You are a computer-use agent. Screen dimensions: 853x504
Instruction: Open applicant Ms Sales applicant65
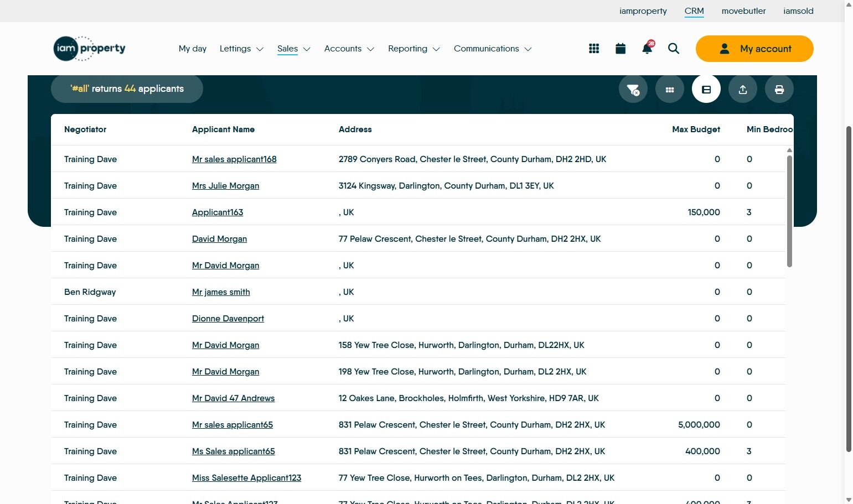234,451
